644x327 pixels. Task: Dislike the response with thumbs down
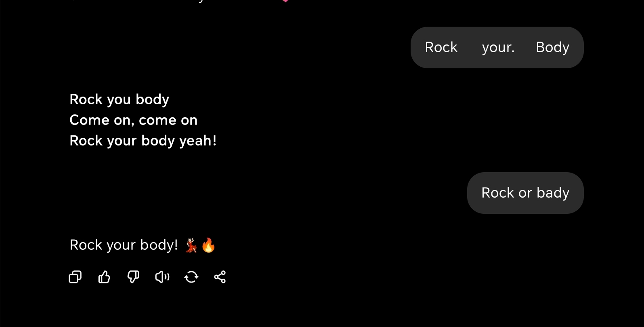pos(133,277)
